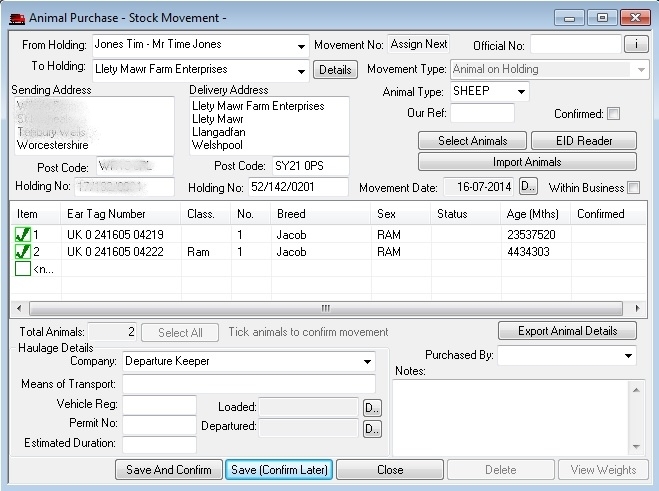Enable the Within Business checkbox

633,188
